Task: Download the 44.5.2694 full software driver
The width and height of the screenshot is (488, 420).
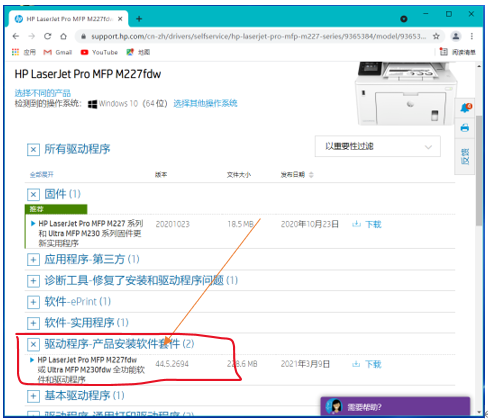Action: [367, 364]
